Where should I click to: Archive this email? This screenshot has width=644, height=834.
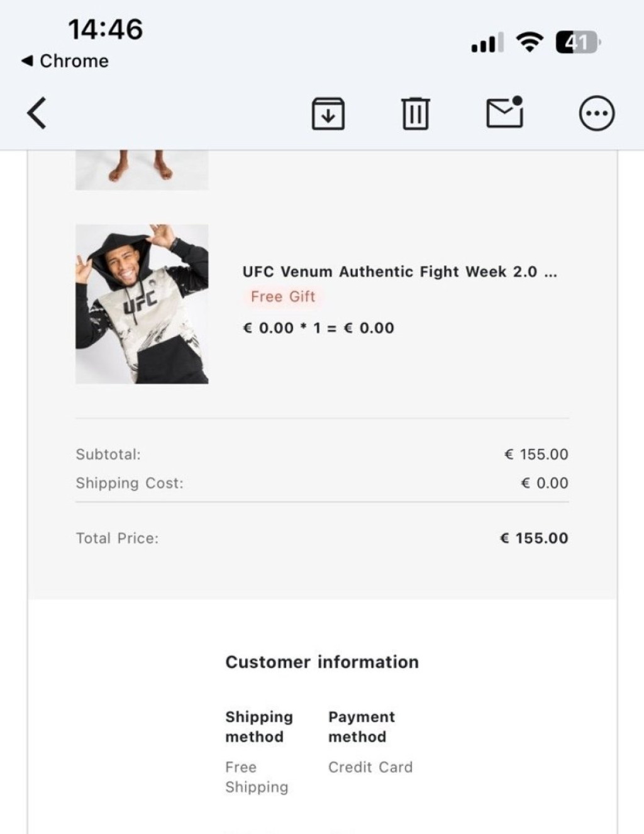[328, 114]
